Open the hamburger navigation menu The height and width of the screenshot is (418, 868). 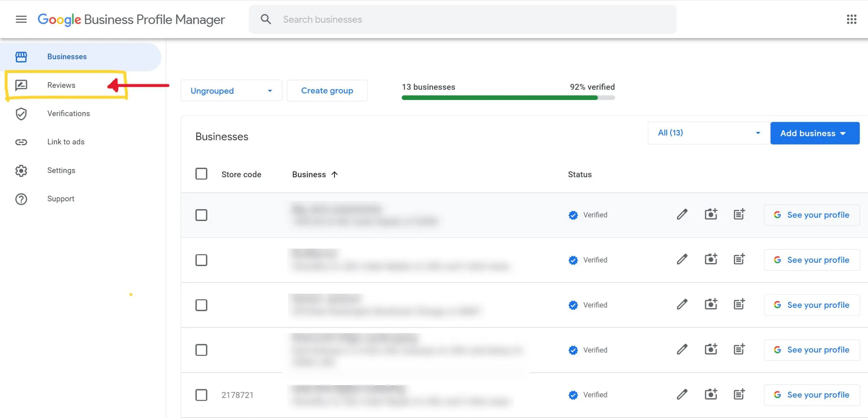[21, 19]
